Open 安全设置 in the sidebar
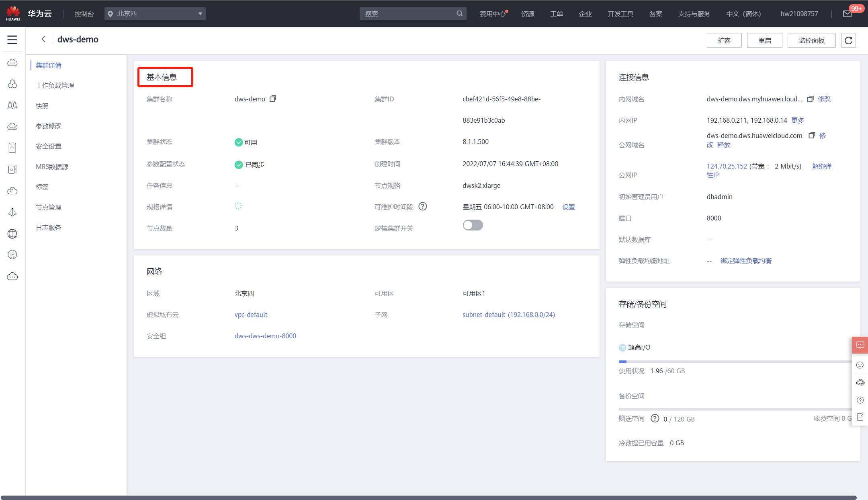Viewport: 868px width, 500px height. (49, 146)
